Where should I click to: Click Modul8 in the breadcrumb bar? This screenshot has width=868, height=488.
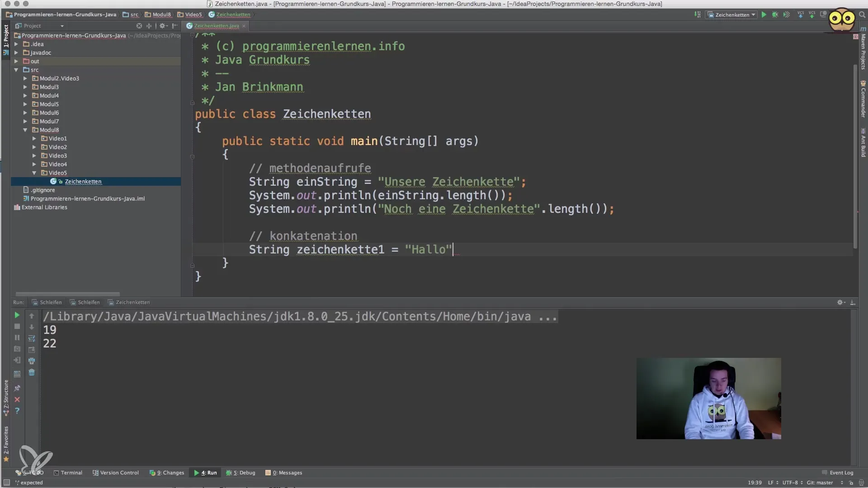tap(158, 14)
